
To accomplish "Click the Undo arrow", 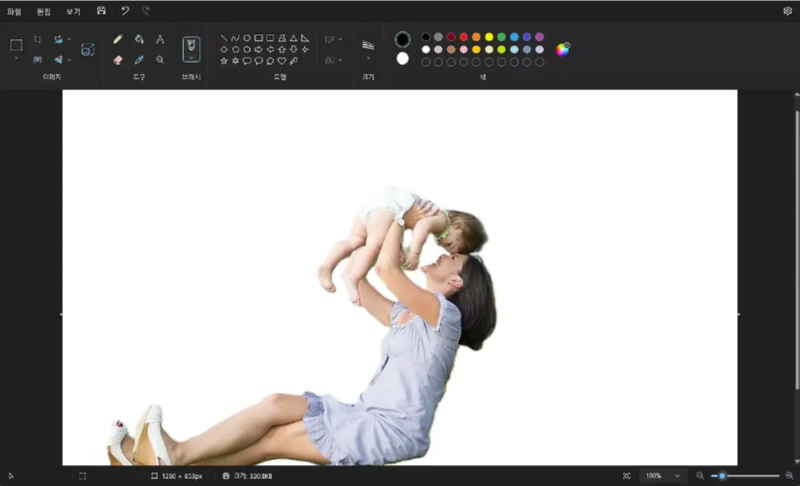I will pos(125,10).
